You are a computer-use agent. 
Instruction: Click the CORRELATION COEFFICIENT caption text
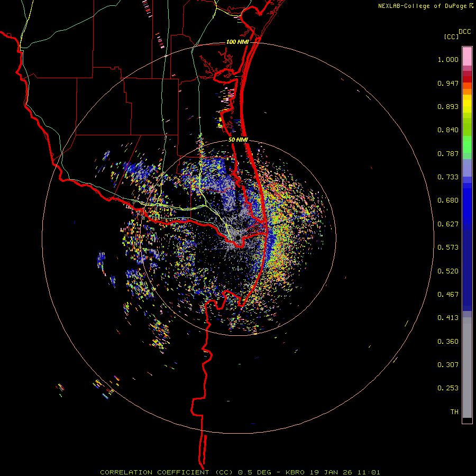click(x=167, y=472)
